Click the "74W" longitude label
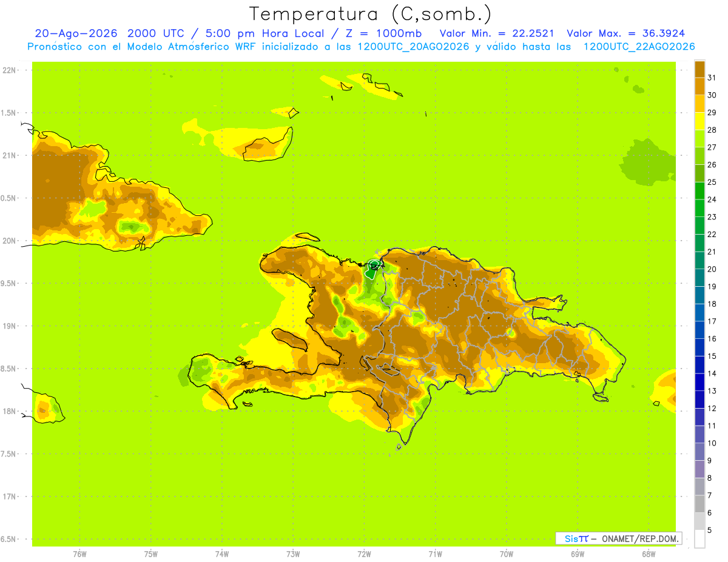728x562 pixels. pyautogui.click(x=222, y=554)
